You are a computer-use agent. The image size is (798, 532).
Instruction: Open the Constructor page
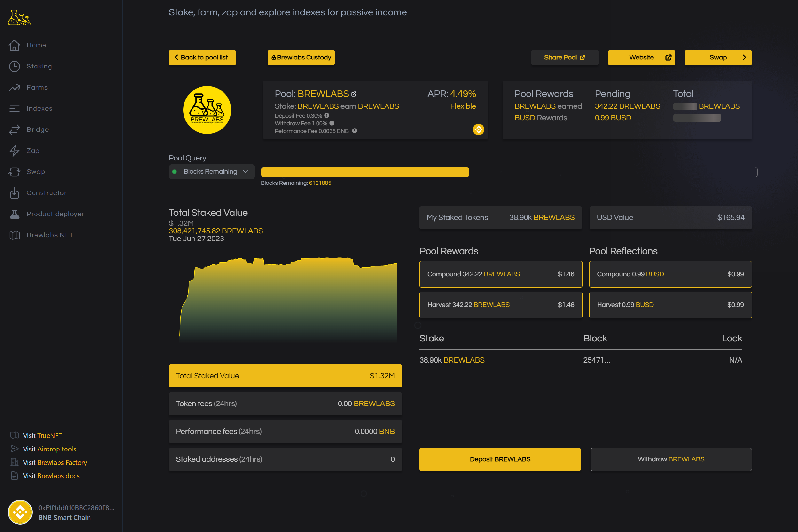(46, 193)
